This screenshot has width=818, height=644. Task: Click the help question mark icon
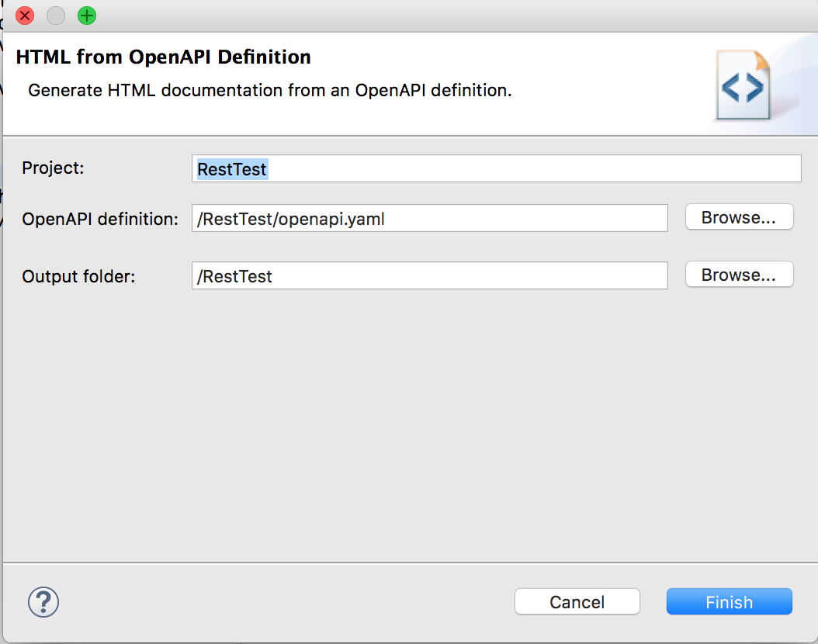coord(43,602)
